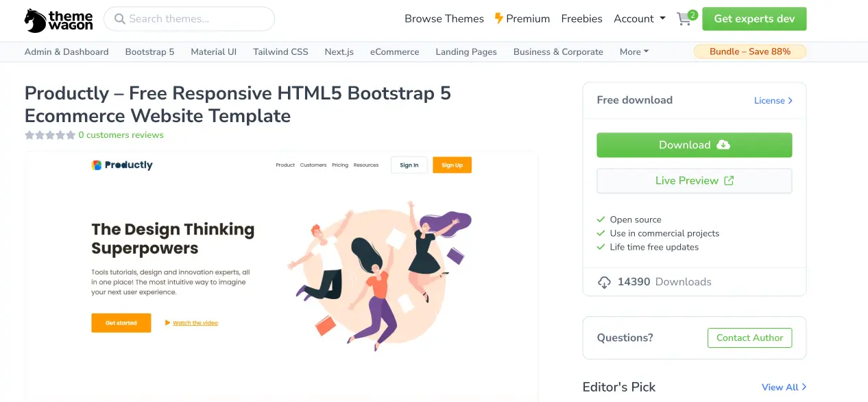868x402 pixels.
Task: Click the Questions? text
Action: 625,338
